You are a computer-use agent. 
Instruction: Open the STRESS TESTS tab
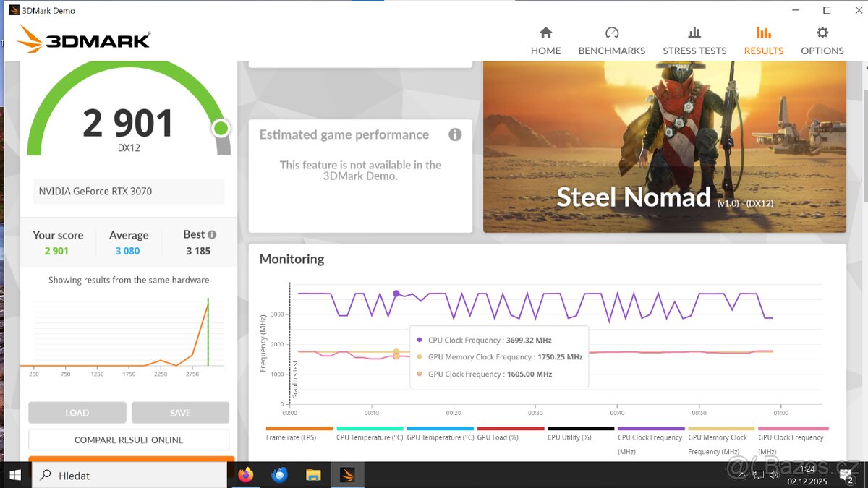click(694, 41)
